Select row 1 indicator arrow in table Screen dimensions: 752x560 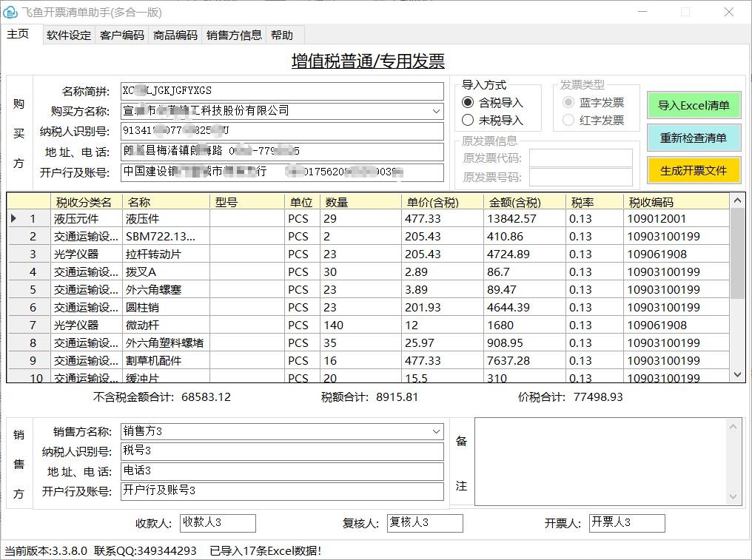(x=14, y=218)
